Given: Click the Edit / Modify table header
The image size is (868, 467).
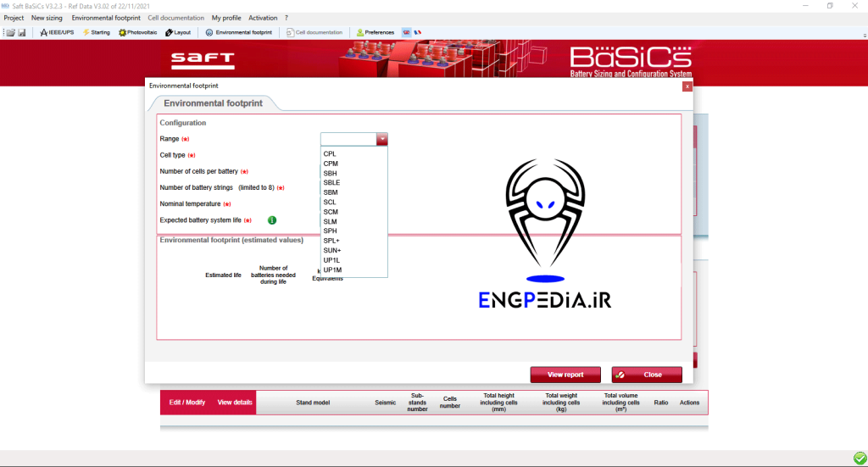Looking at the screenshot, I should point(185,403).
